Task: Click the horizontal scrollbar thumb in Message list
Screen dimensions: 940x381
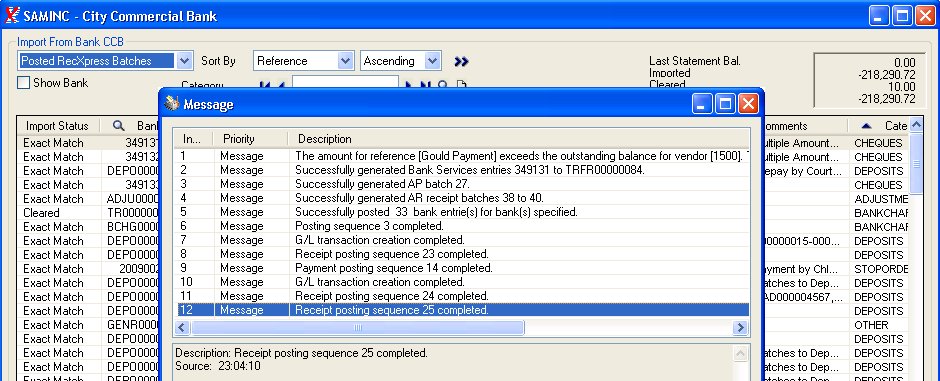Action: click(x=358, y=328)
